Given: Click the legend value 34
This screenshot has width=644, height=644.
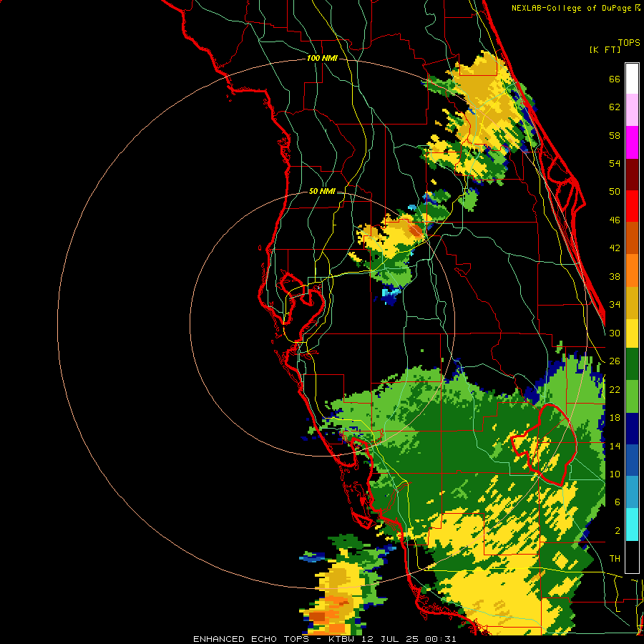Looking at the screenshot, I should [615, 305].
